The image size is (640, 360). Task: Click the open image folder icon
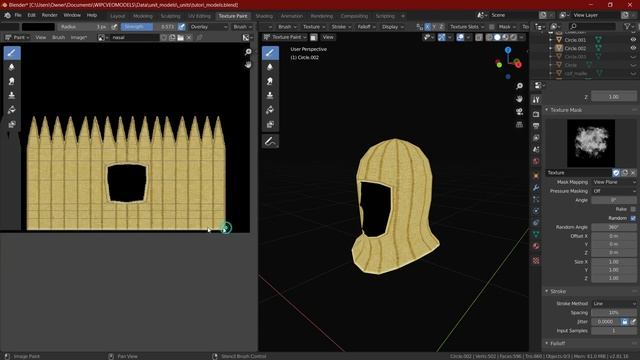(180, 38)
